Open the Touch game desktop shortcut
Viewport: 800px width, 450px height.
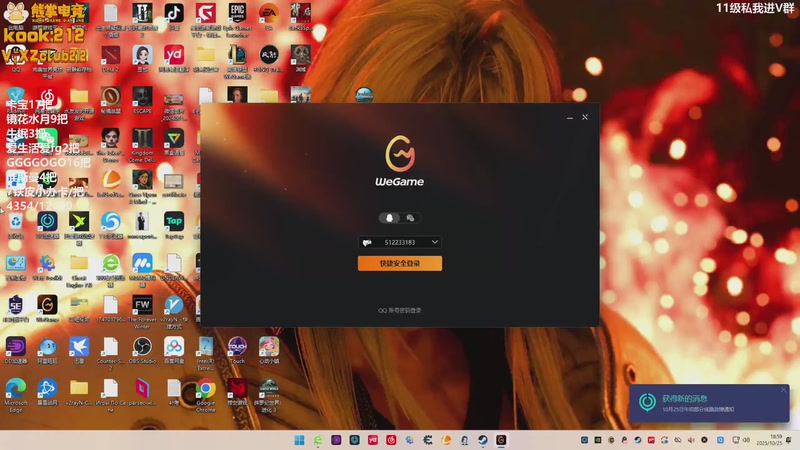tap(237, 350)
